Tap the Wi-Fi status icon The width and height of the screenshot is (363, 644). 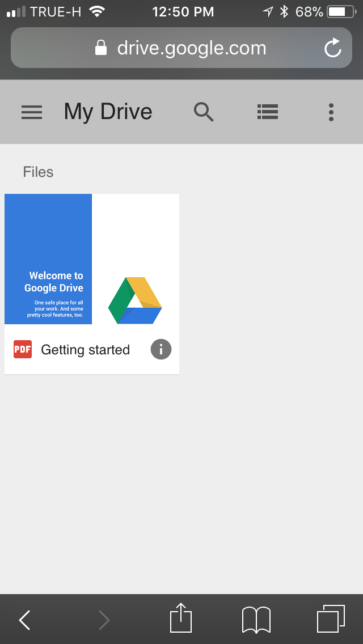tap(97, 11)
